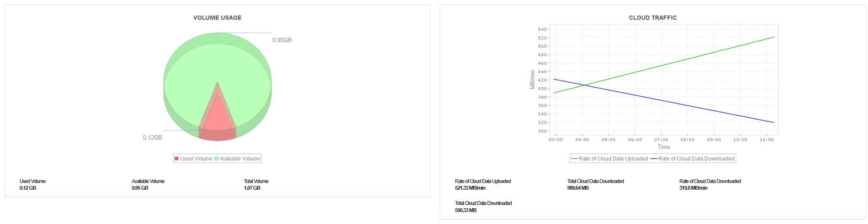Screen dimensions: 868x224
Task: Select the 521.33 MB/min upload rate value
Action: click(470, 188)
